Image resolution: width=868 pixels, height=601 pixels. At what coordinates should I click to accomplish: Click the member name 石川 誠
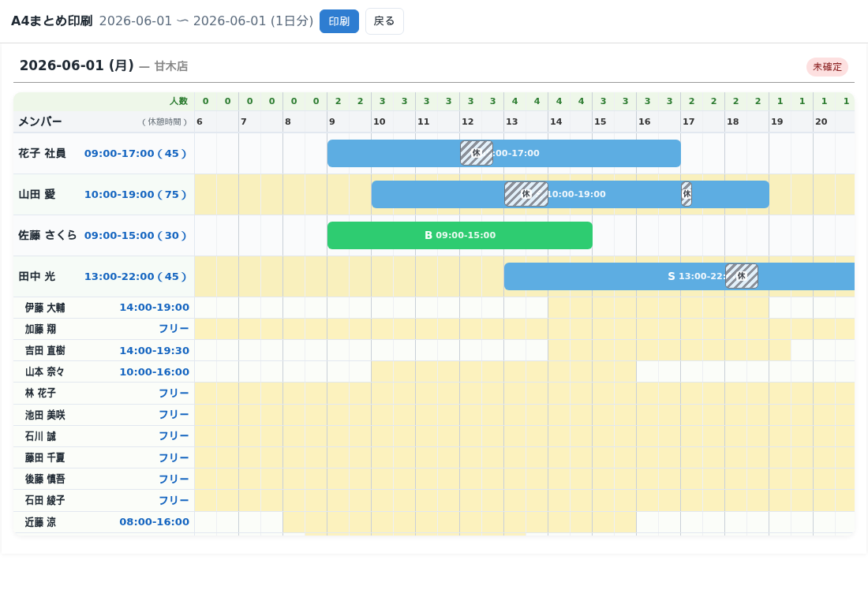[40, 436]
